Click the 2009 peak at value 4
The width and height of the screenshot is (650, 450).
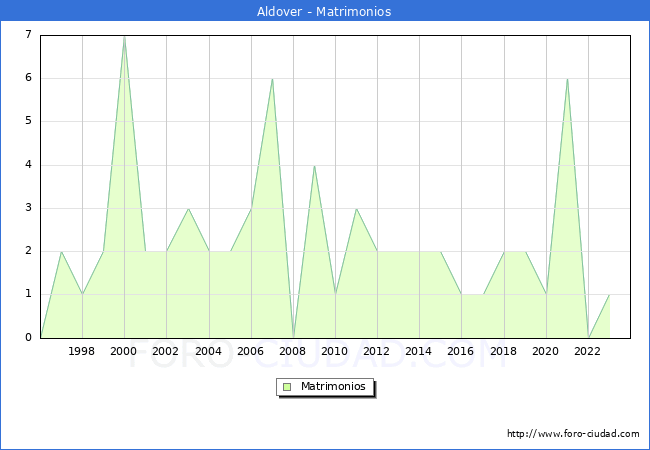click(x=314, y=166)
